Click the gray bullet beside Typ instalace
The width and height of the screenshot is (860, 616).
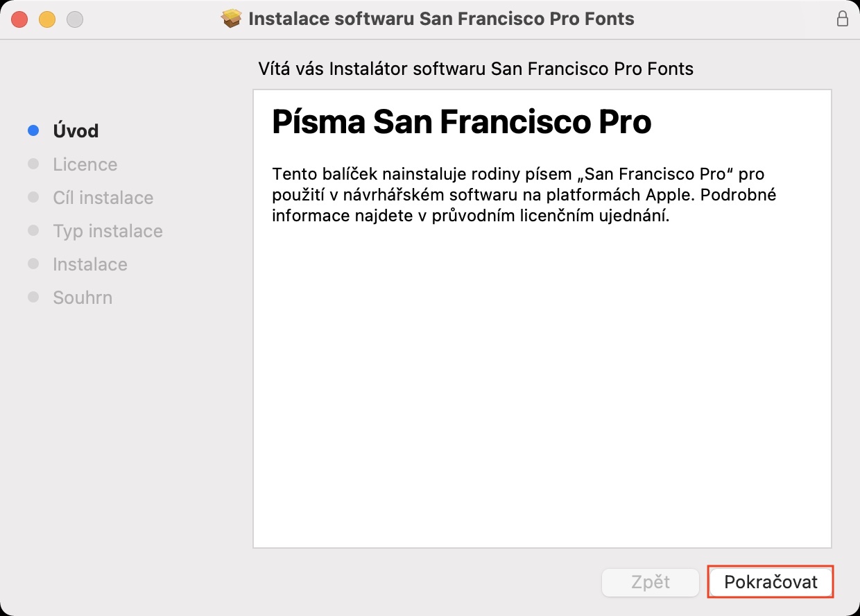coord(33,230)
